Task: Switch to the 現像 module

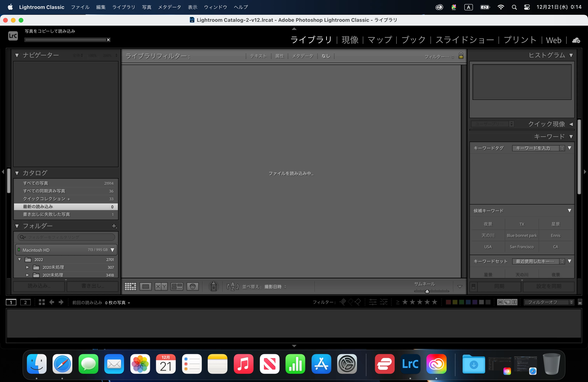Action: point(350,40)
